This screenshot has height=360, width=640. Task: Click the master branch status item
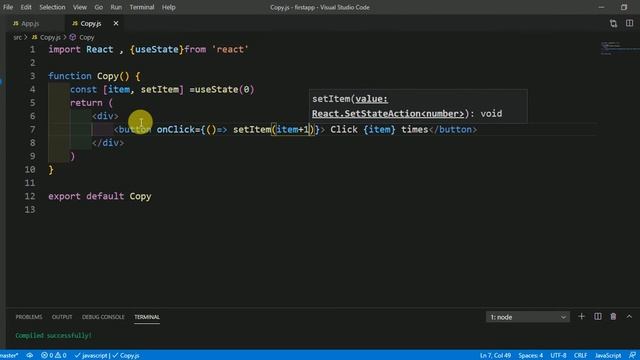(x=9, y=355)
